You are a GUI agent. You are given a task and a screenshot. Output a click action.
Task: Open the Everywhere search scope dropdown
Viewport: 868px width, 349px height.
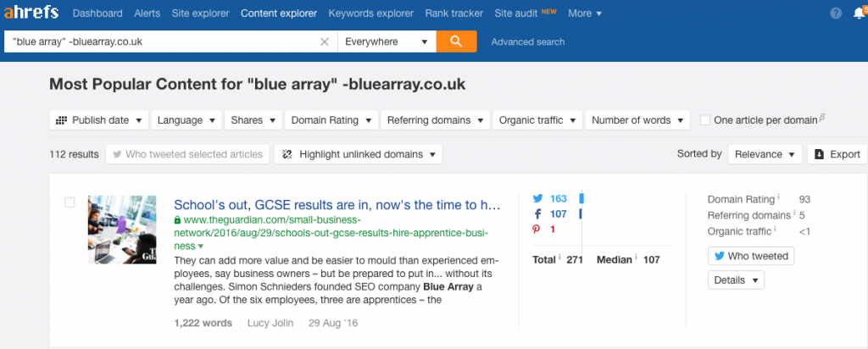(387, 42)
